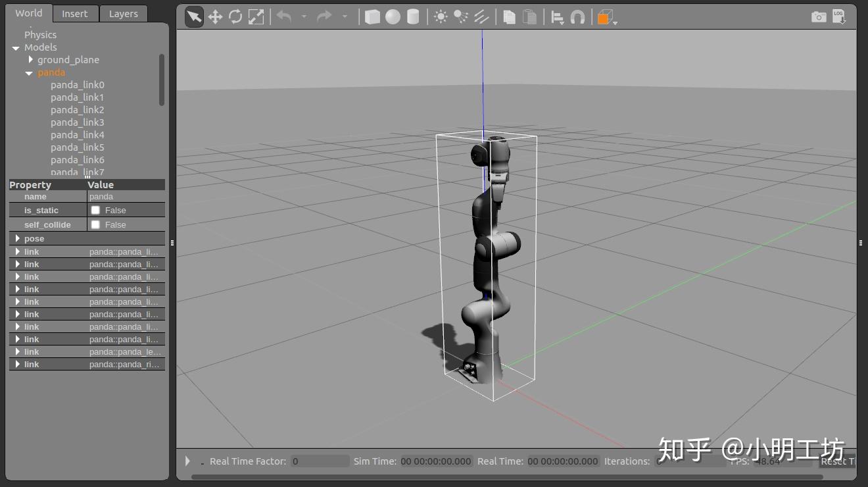Image resolution: width=868 pixels, height=487 pixels.
Task: Select the Rotate Mode tool
Action: 236,16
